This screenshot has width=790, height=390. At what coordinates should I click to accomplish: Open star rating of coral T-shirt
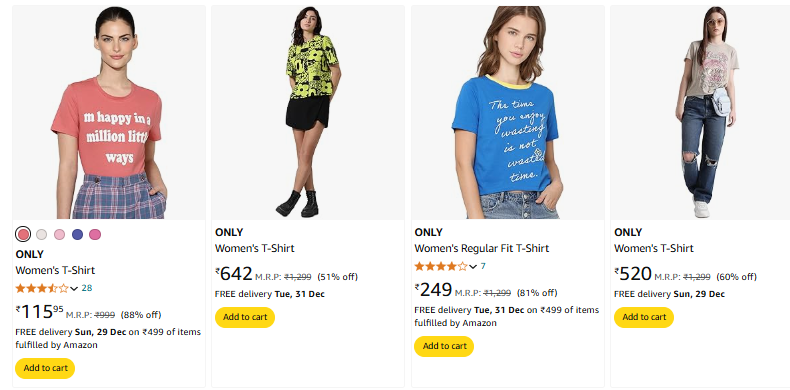click(42, 288)
